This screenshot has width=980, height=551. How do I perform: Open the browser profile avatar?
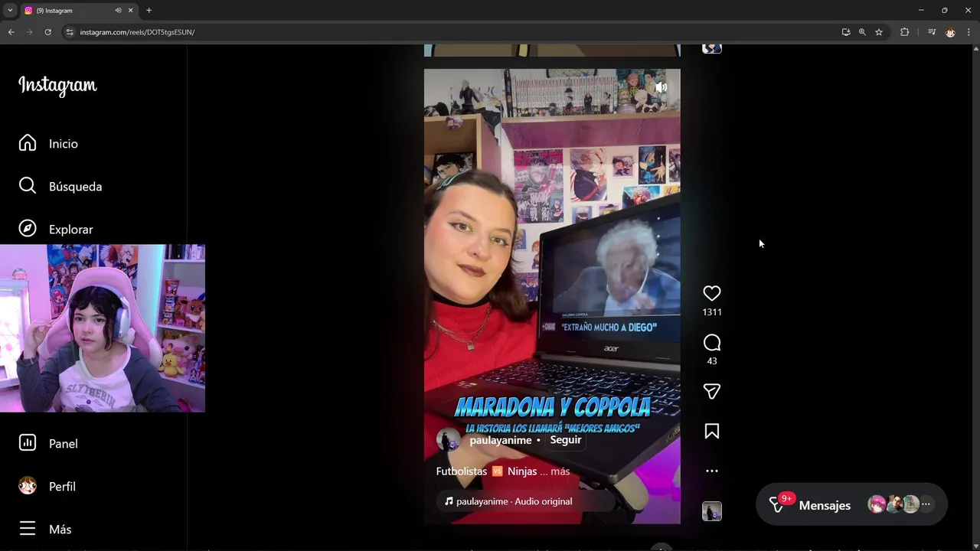pos(950,32)
